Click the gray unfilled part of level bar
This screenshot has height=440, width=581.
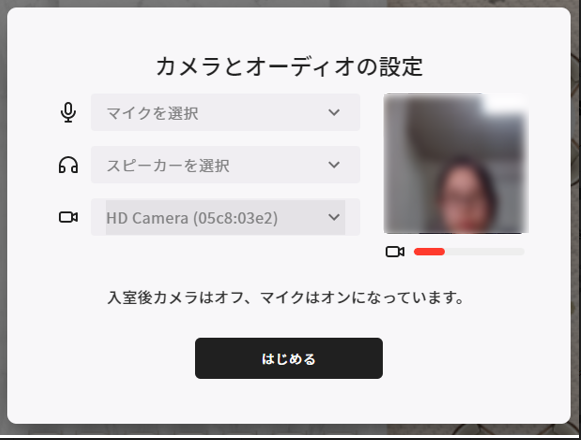[x=485, y=252]
